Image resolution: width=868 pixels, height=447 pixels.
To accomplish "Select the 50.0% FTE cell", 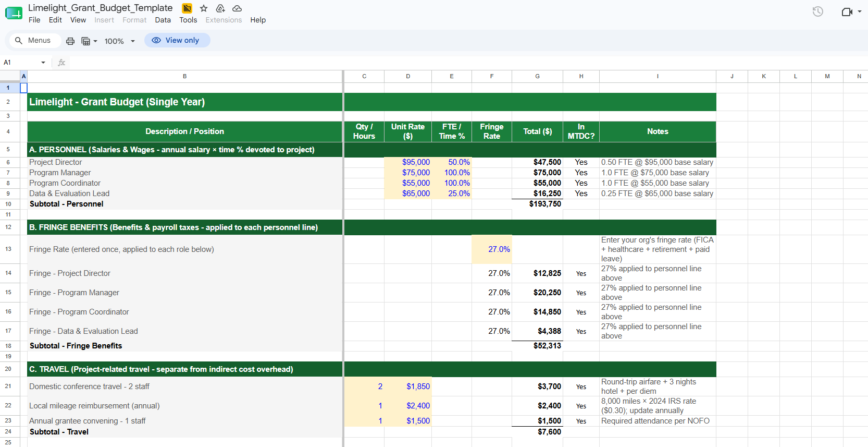I will (x=452, y=162).
